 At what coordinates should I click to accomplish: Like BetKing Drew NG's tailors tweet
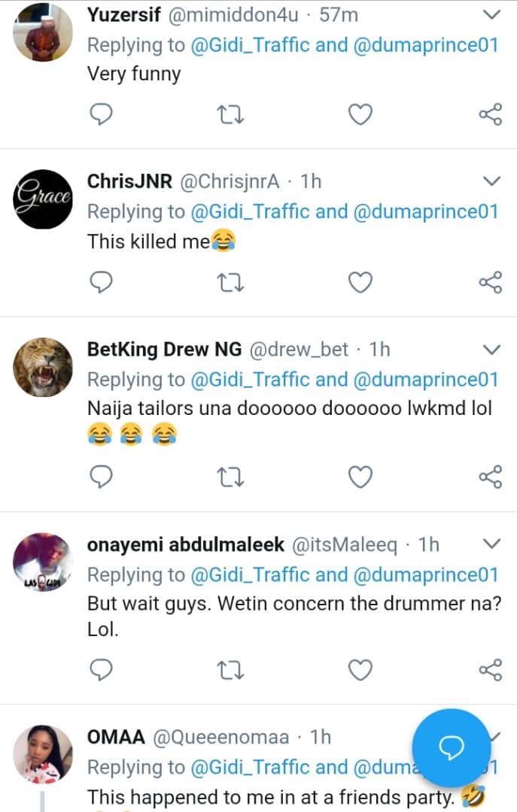click(360, 476)
